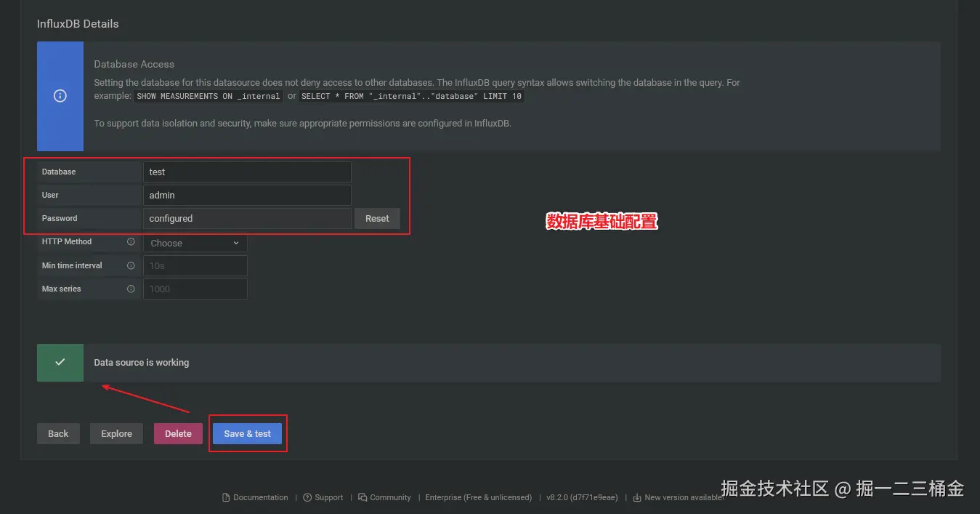Click the Database Access title text
Screen dimensions: 980x514
(134, 64)
